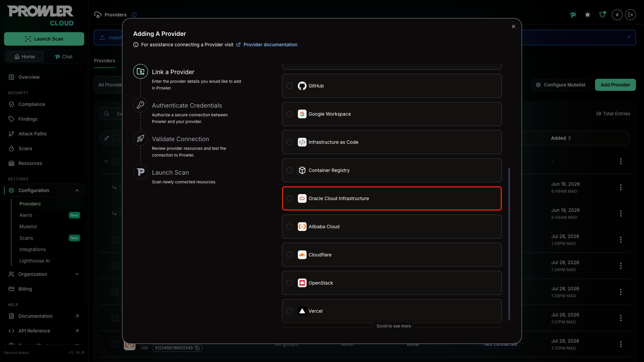644x362 pixels.
Task: Click the Launch Scan step Prowler icon
Action: [141, 172]
